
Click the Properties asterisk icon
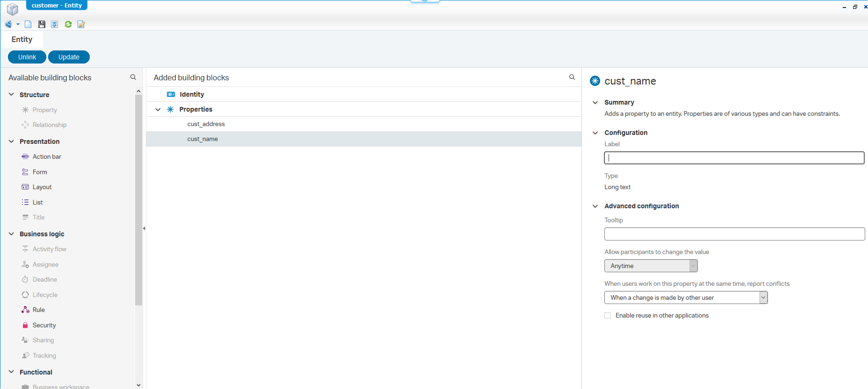[171, 109]
